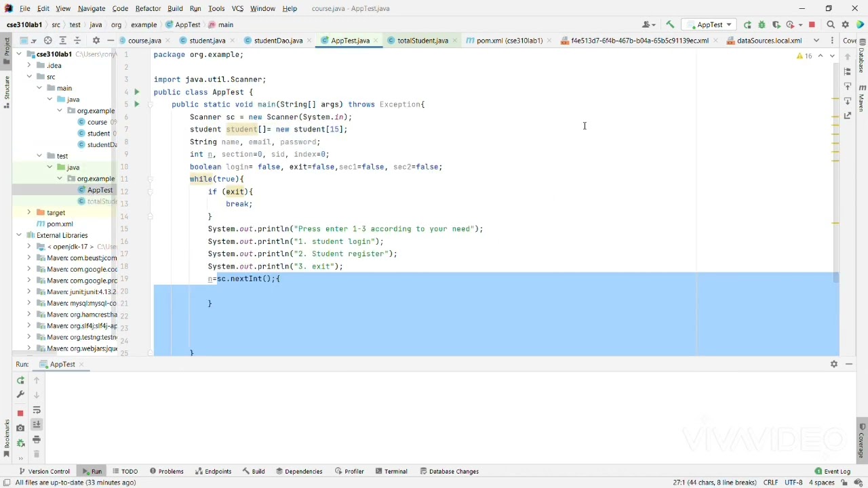
Task: Click UTF-8 encoding in status bar
Action: [x=793, y=483]
